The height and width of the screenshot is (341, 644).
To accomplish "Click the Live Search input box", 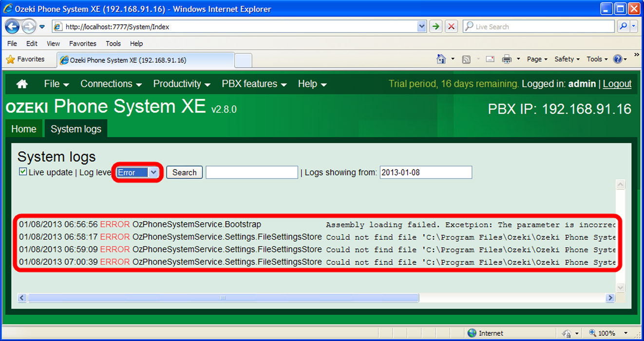I will point(538,27).
